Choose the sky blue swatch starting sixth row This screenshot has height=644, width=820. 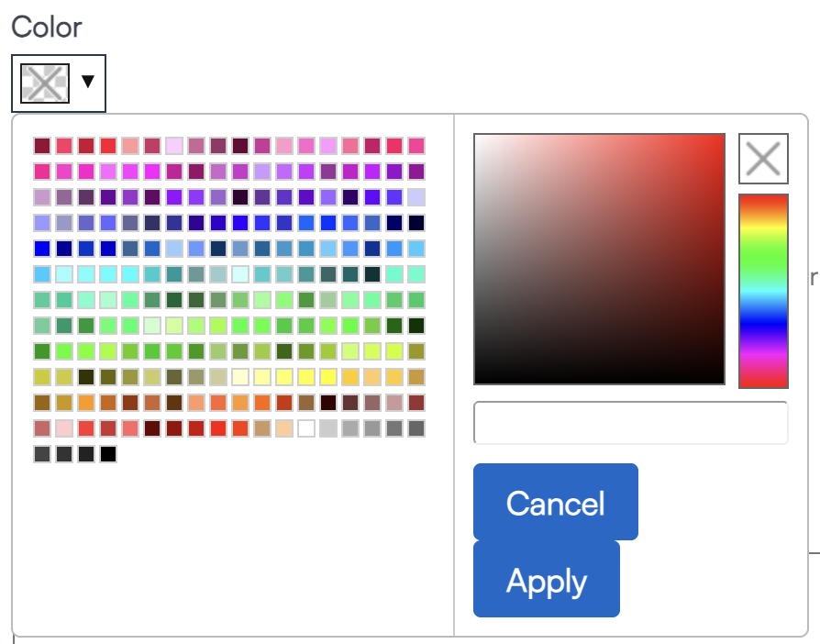click(x=42, y=273)
